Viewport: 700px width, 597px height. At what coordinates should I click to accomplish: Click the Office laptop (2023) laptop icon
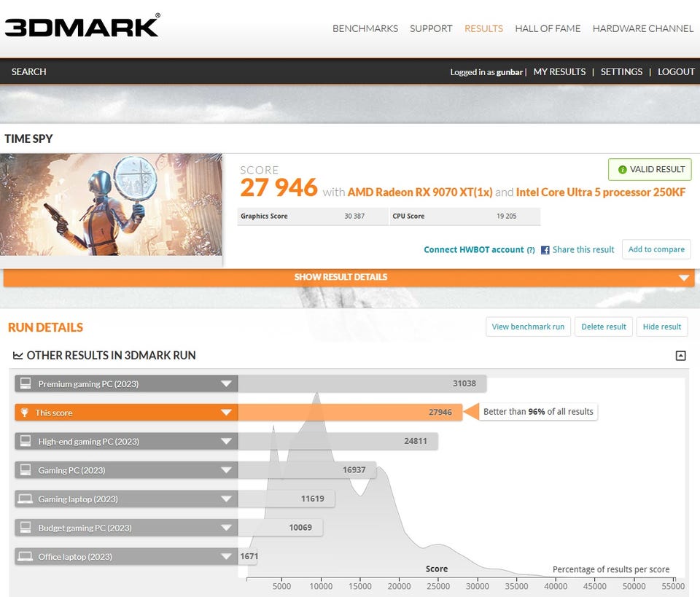[x=25, y=556]
